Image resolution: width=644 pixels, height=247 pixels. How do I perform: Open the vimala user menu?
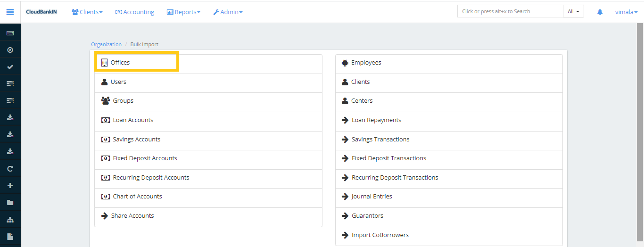click(x=626, y=12)
